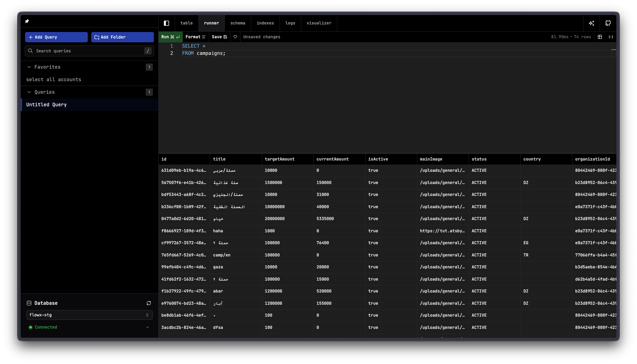637x364 pixels.
Task: Switch results to table view icon
Action: pyautogui.click(x=600, y=37)
